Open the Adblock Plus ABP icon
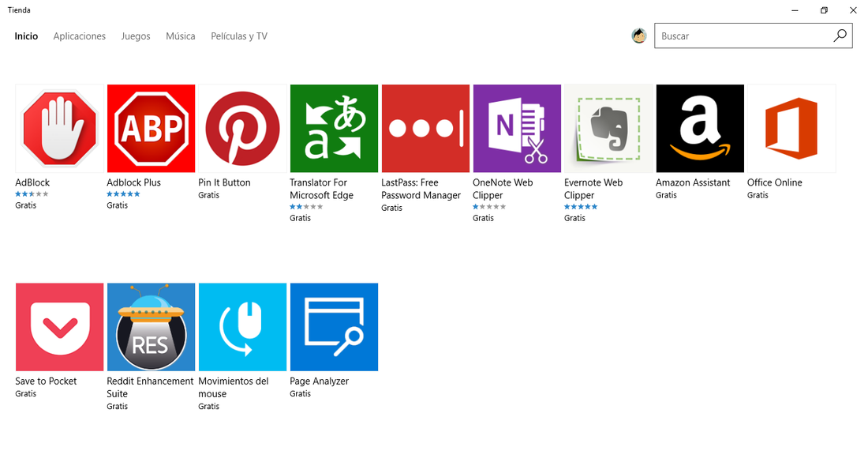The height and width of the screenshot is (462, 868). tap(152, 129)
